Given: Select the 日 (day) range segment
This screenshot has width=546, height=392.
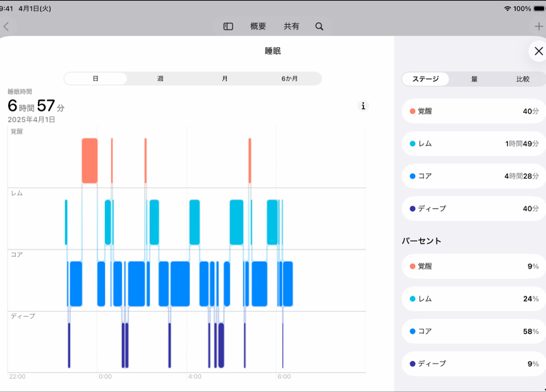Looking at the screenshot, I should [x=95, y=79].
